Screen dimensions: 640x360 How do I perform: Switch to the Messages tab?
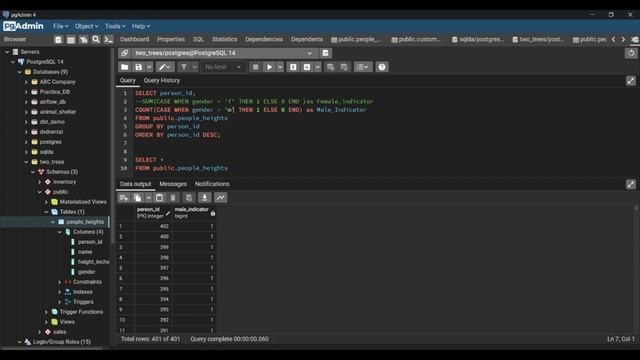173,184
